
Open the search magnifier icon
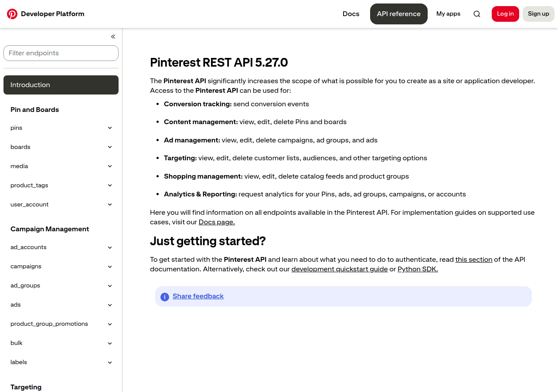pos(477,14)
